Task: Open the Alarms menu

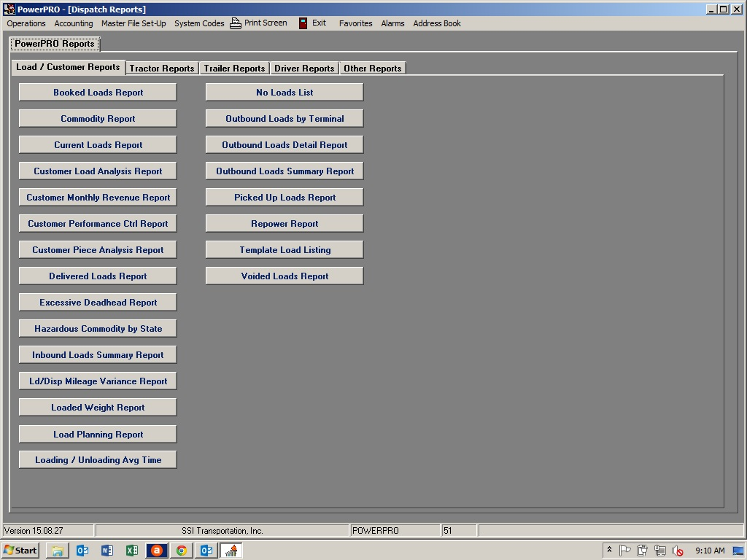Action: click(392, 23)
